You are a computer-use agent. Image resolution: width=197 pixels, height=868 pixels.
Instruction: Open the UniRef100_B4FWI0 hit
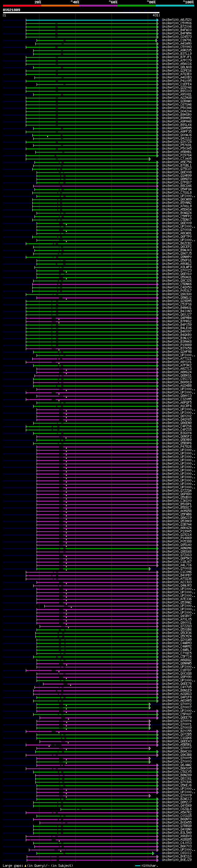177,30
